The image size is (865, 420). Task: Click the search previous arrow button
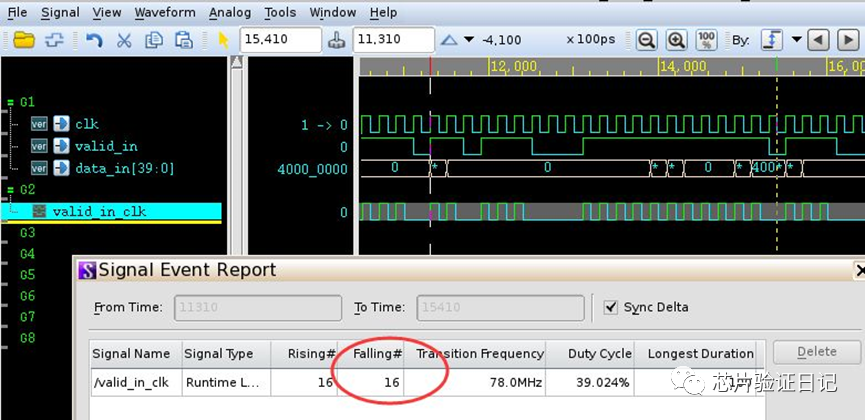[818, 40]
